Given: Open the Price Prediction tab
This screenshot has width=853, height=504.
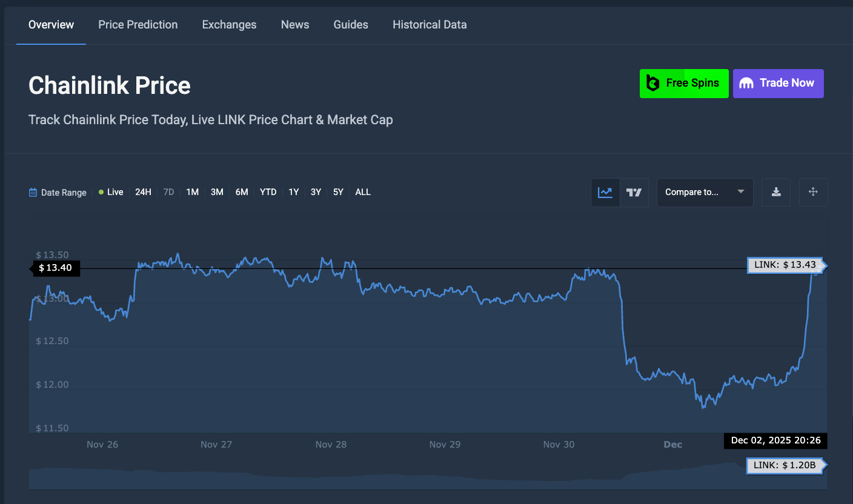Looking at the screenshot, I should (x=138, y=25).
